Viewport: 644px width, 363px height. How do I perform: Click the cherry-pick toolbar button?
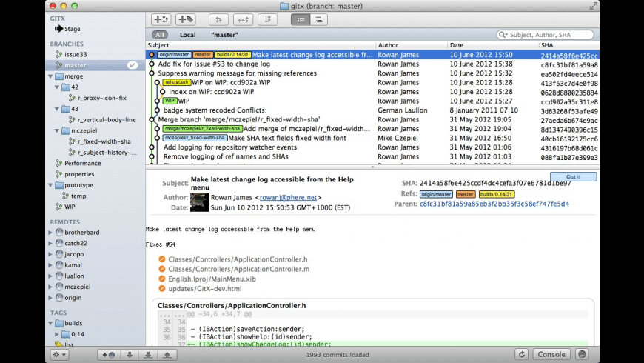point(243,19)
